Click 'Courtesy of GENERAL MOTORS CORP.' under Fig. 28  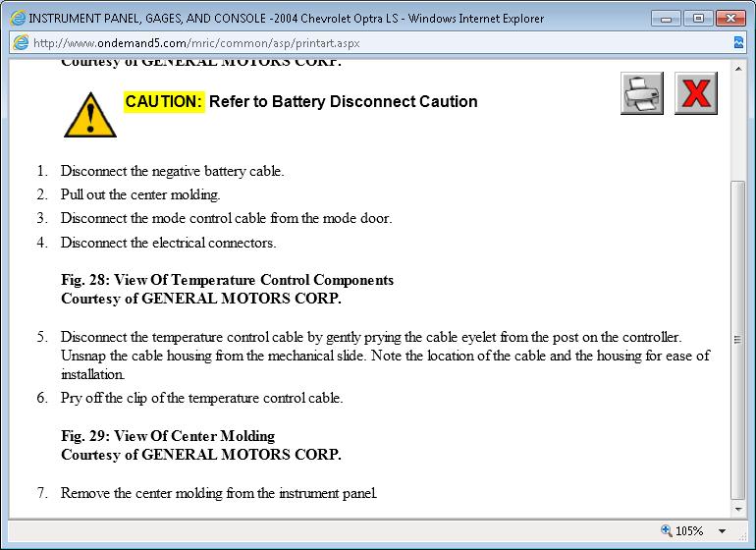(201, 299)
